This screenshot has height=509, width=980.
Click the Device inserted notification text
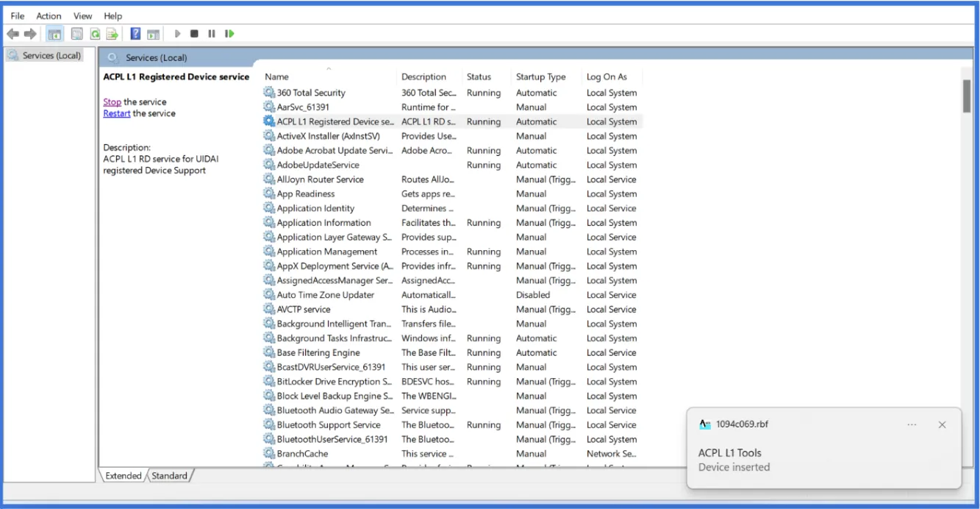(734, 467)
